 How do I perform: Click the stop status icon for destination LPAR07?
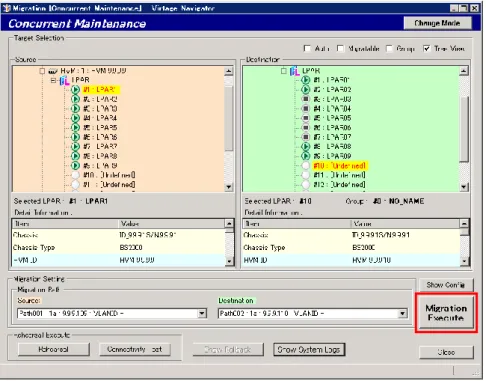[306, 137]
